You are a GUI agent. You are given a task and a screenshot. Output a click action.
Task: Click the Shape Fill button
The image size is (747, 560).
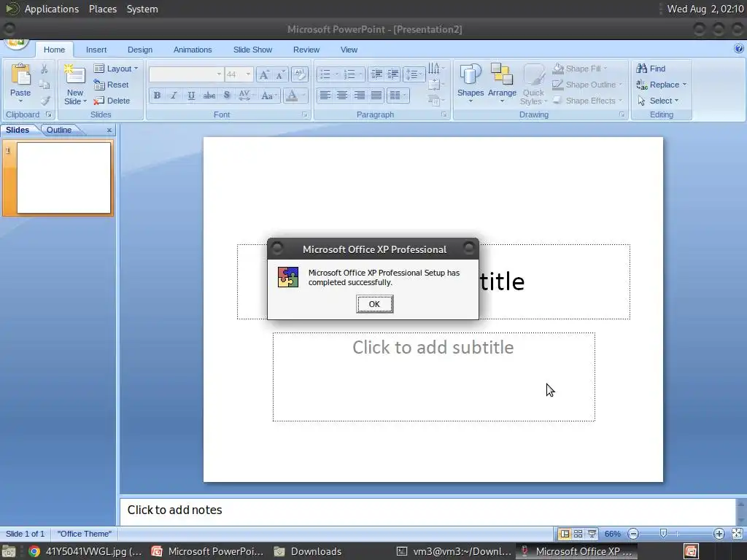click(x=580, y=69)
